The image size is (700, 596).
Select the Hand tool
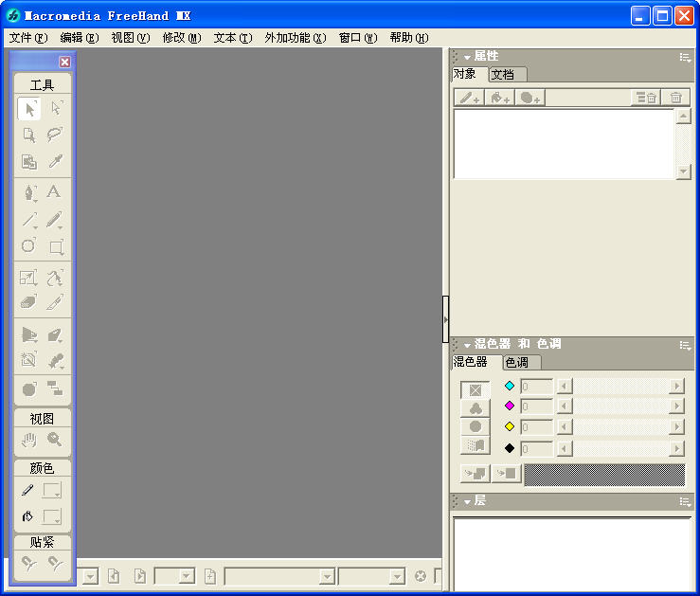pos(29,441)
